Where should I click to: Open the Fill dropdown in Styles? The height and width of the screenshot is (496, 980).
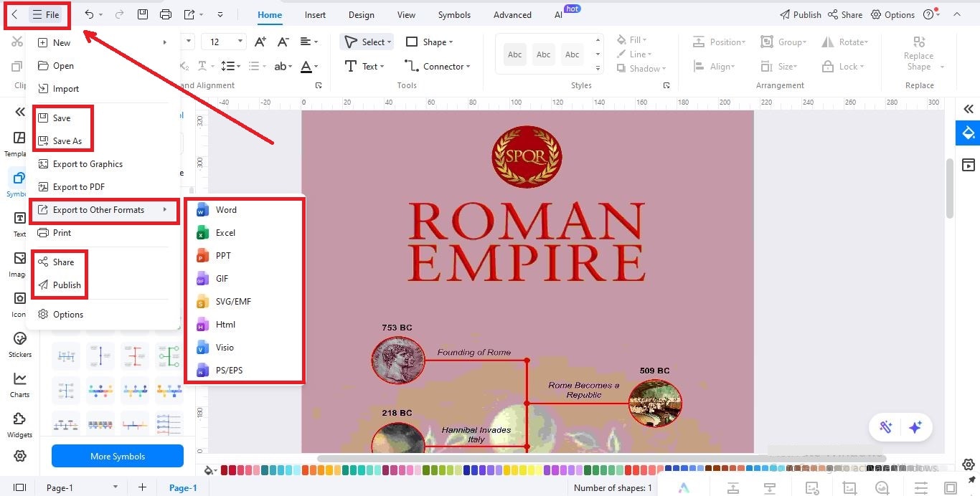pos(632,40)
